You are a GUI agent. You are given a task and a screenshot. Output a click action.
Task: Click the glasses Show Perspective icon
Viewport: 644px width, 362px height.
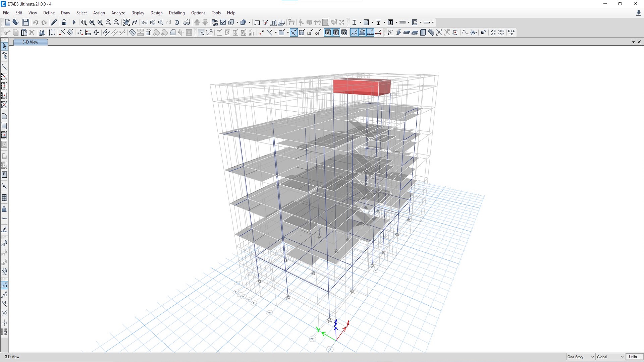point(187,22)
